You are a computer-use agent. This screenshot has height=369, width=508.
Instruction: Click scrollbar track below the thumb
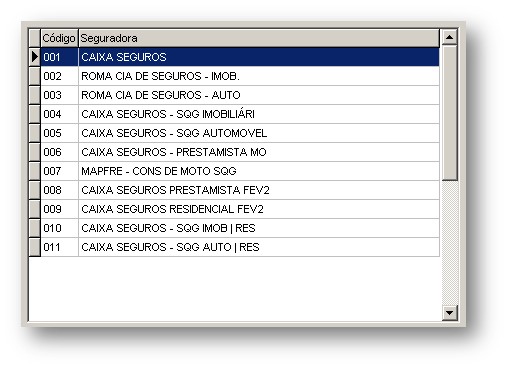pos(449,243)
